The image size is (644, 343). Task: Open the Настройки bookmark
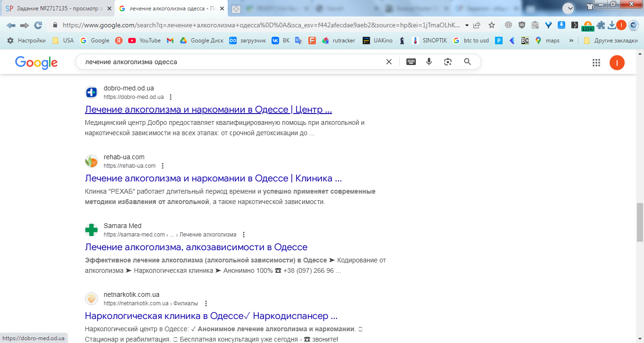tap(26, 41)
